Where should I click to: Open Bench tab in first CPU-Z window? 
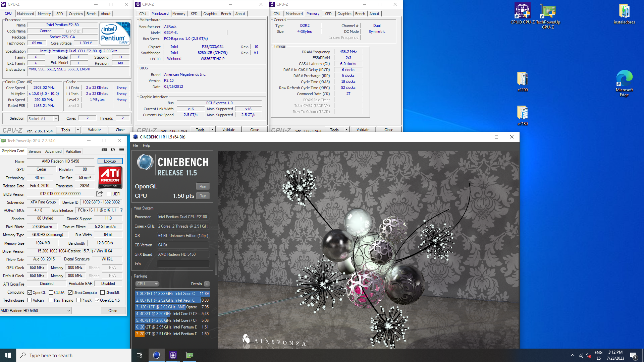click(91, 14)
